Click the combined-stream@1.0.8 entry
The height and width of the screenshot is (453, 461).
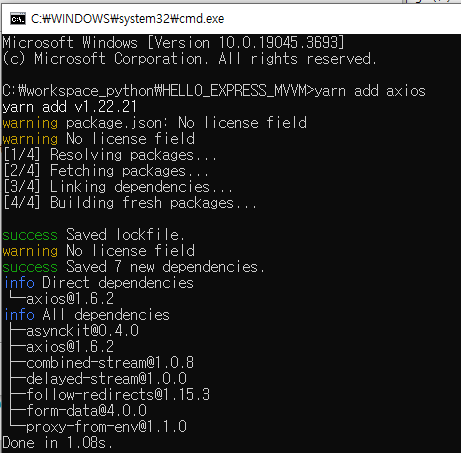(x=110, y=363)
